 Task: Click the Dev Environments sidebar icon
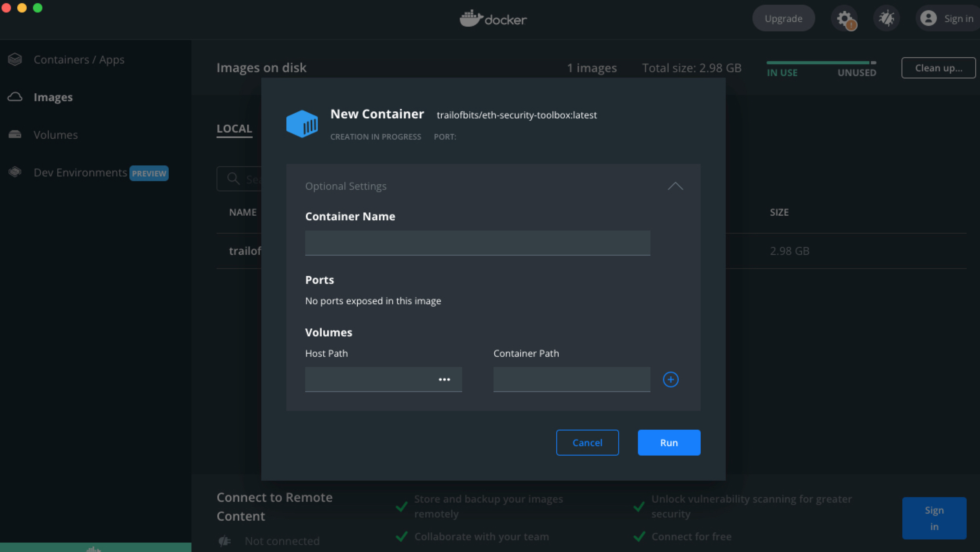click(15, 172)
